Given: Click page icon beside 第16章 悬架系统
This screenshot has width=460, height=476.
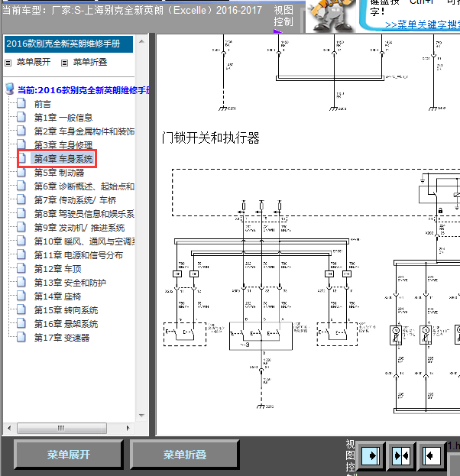Looking at the screenshot, I should tap(21, 323).
